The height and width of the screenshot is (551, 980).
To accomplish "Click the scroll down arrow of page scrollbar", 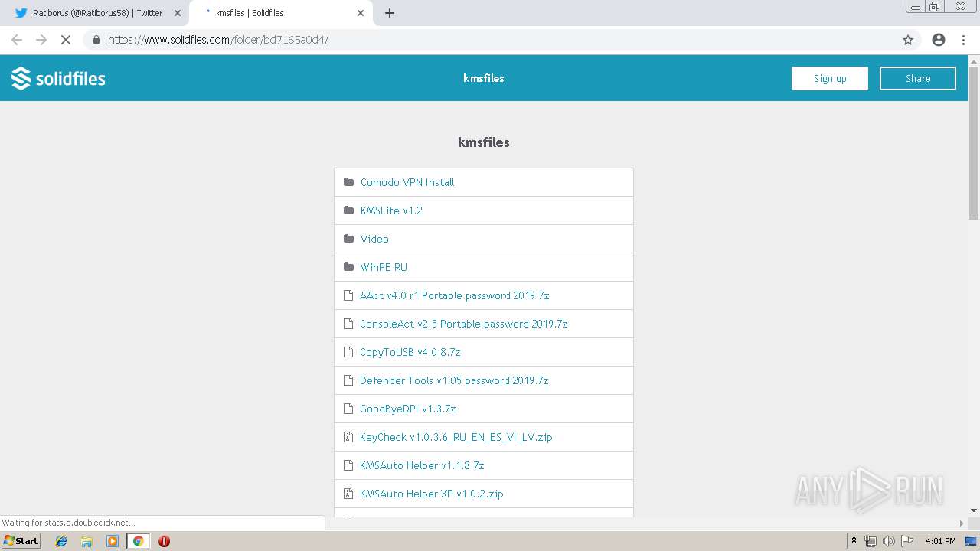I will pos(974,510).
